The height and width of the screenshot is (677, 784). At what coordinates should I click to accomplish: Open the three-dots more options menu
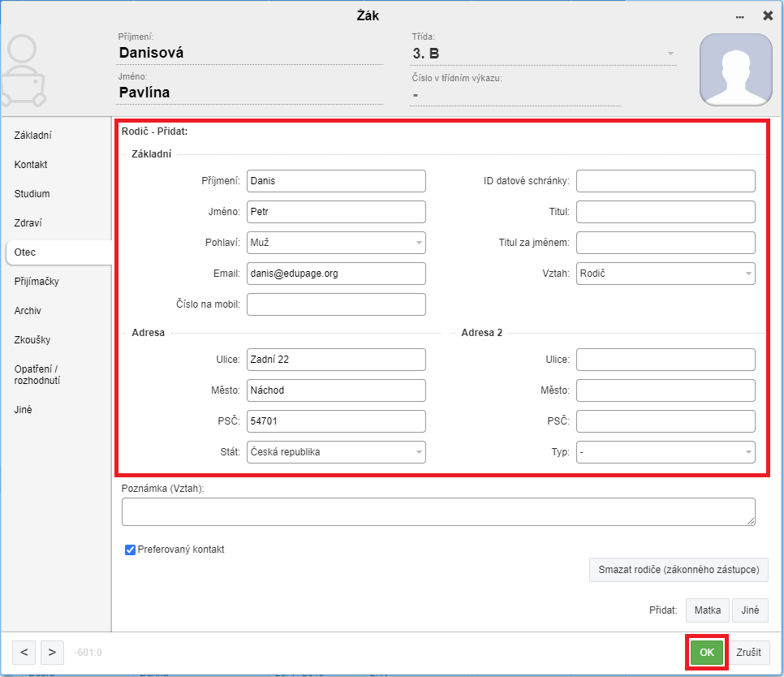pyautogui.click(x=739, y=17)
